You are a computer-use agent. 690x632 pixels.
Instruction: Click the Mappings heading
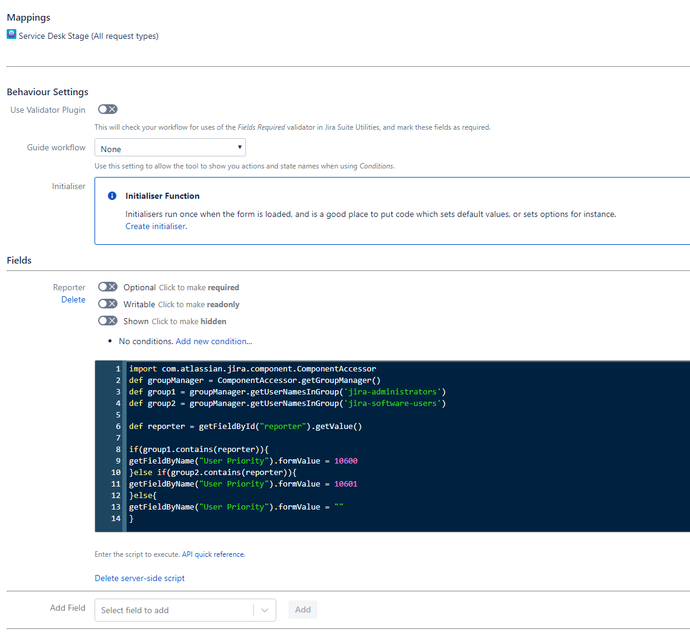click(x=29, y=18)
